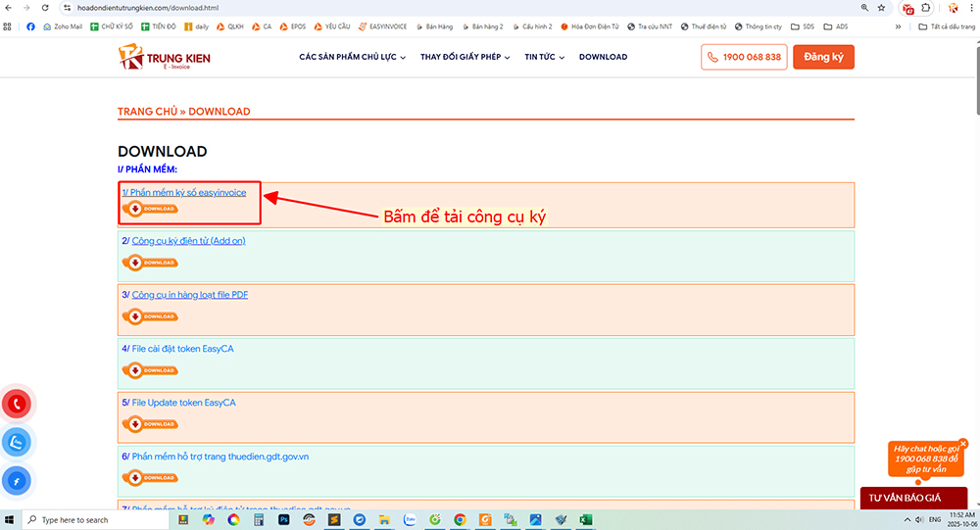Open Photoshop from the taskbar
The image size is (980, 530).
pyautogui.click(x=284, y=519)
